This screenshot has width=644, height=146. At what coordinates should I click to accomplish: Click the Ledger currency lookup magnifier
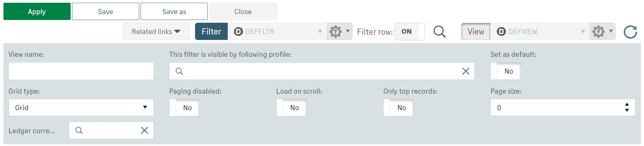[79, 131]
